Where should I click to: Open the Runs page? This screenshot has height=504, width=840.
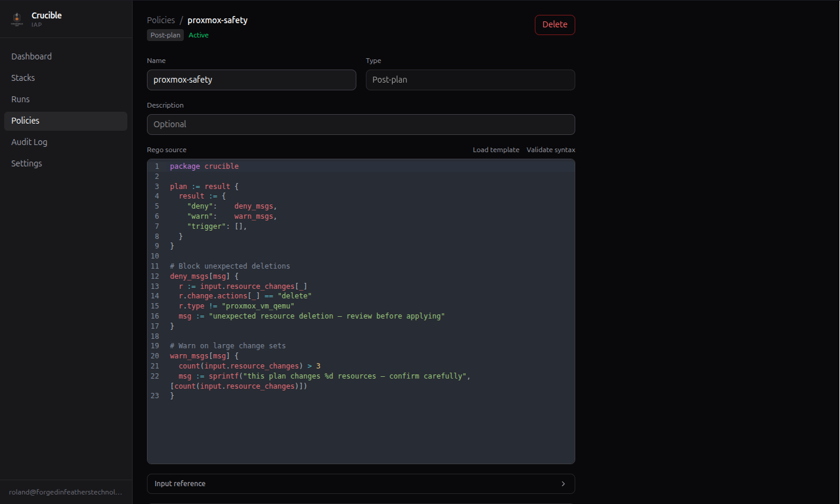[20, 99]
